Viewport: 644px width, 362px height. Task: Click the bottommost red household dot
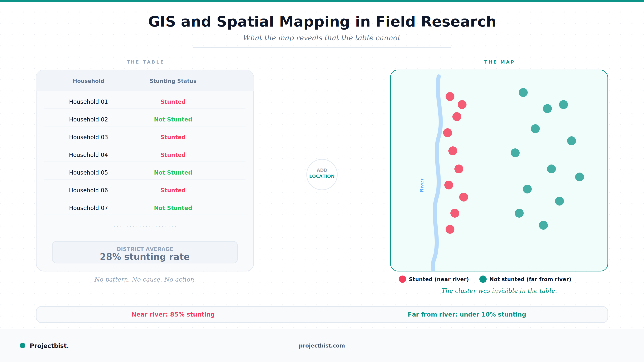pos(450,229)
